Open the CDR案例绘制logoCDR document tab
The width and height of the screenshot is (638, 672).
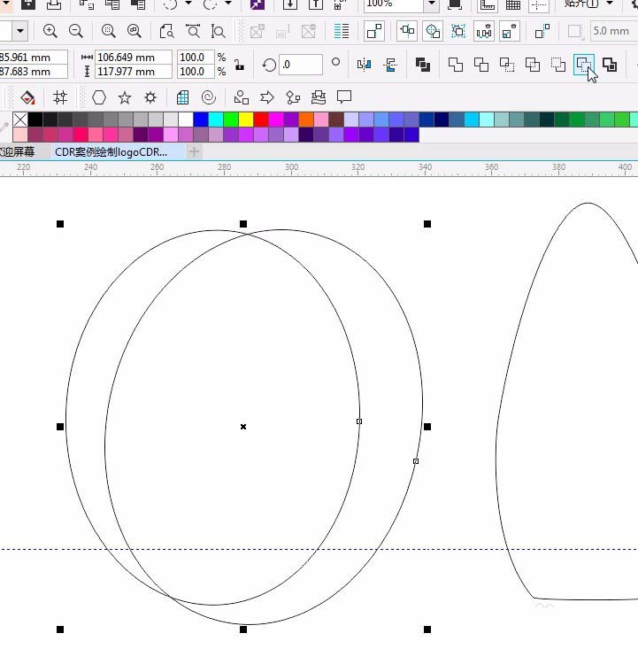111,152
